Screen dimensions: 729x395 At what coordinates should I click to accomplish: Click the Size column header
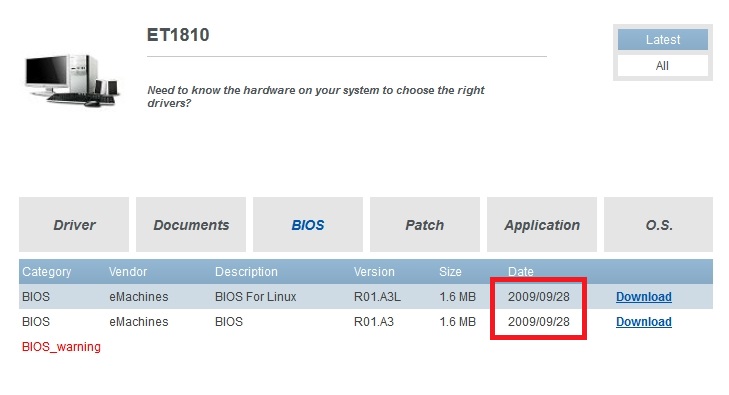click(451, 271)
